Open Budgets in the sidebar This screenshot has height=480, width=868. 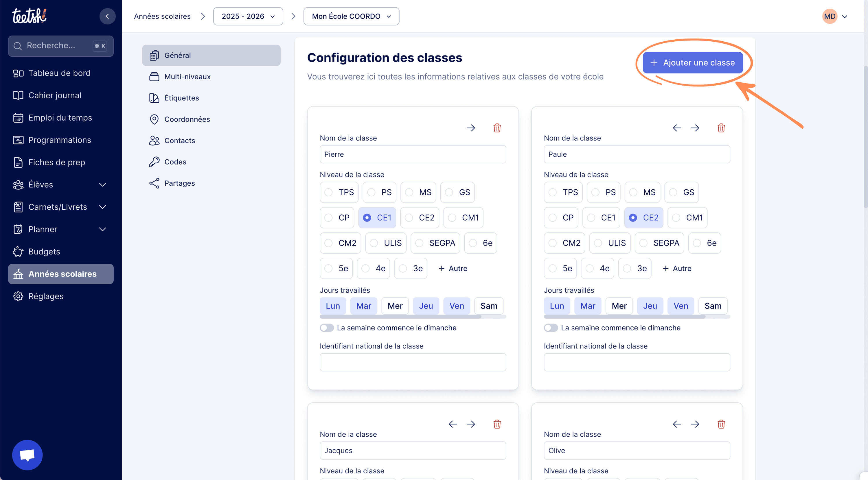(61, 252)
